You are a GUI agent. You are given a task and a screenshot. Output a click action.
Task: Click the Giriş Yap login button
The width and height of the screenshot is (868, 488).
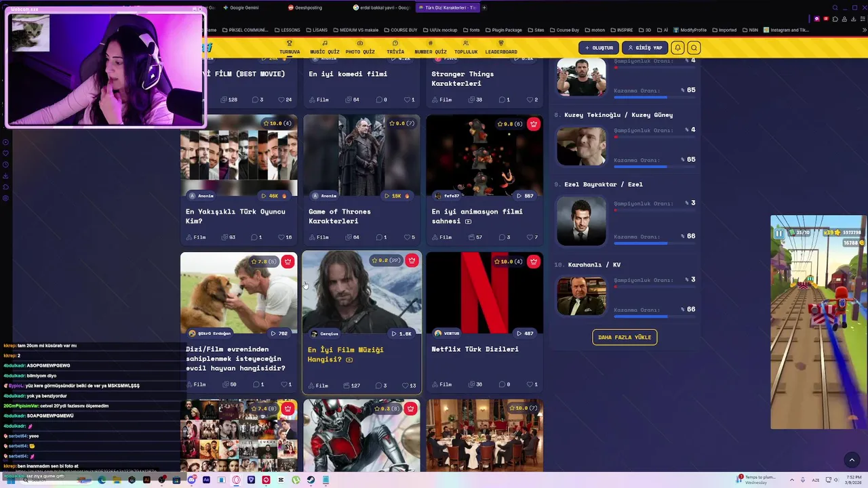645,47
